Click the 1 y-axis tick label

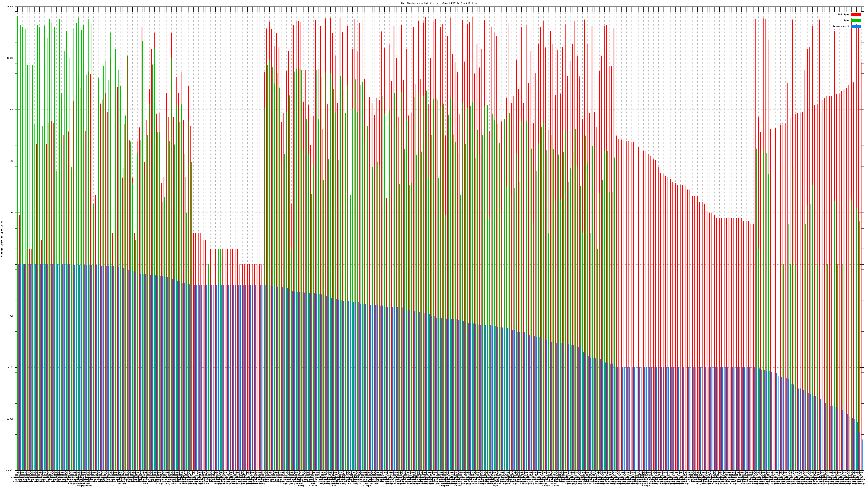point(13,264)
